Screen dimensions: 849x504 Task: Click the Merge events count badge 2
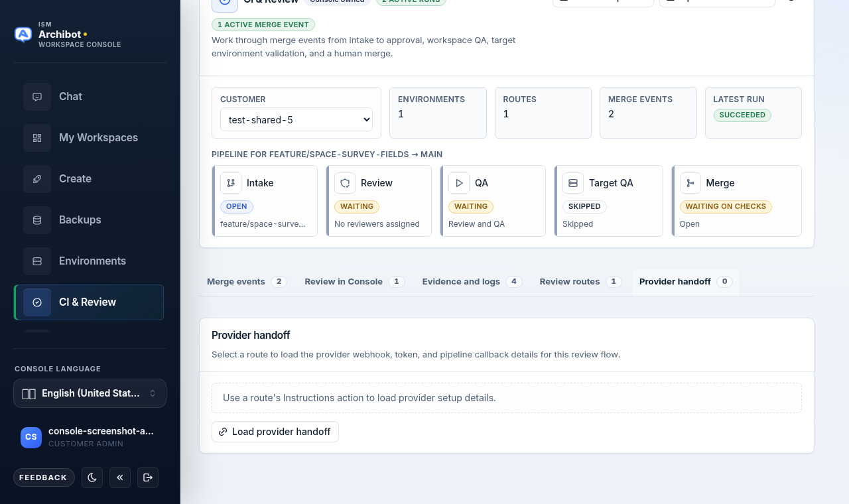(x=279, y=282)
